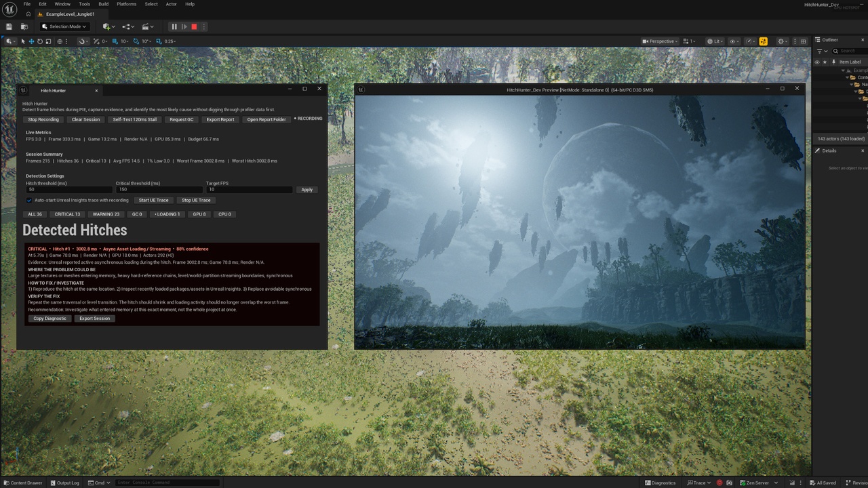Click Self-Test 120ms Stall button

coord(135,119)
